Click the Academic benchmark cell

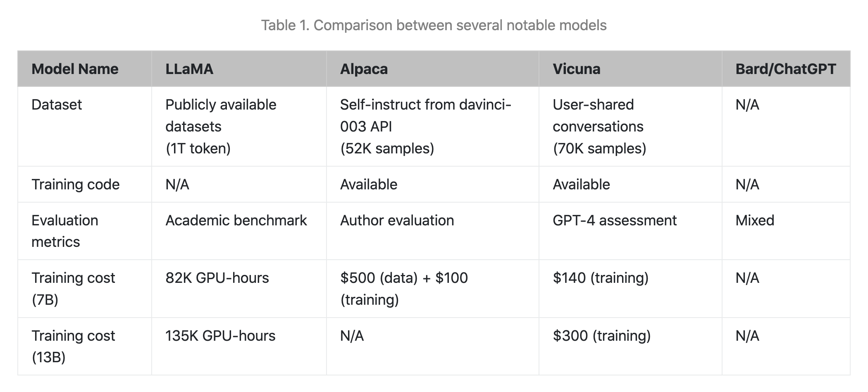(239, 231)
